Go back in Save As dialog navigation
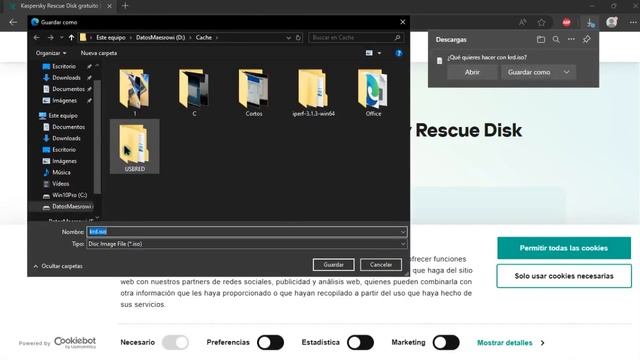The image size is (640, 360). pos(36,38)
